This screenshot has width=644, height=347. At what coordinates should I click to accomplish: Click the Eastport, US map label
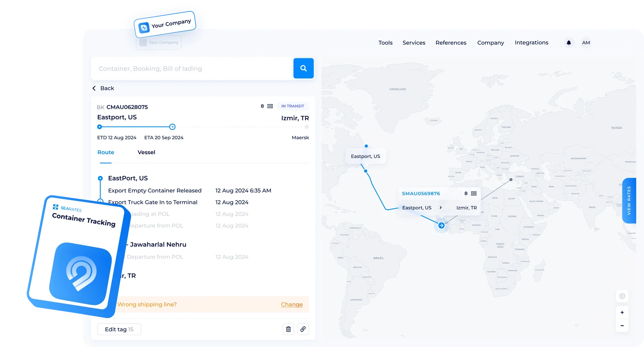tap(366, 156)
